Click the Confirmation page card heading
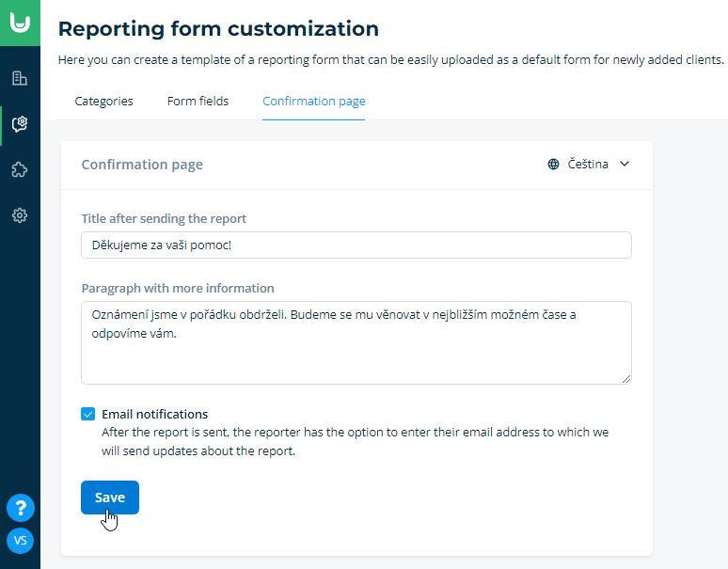This screenshot has width=728, height=569. pos(142,165)
